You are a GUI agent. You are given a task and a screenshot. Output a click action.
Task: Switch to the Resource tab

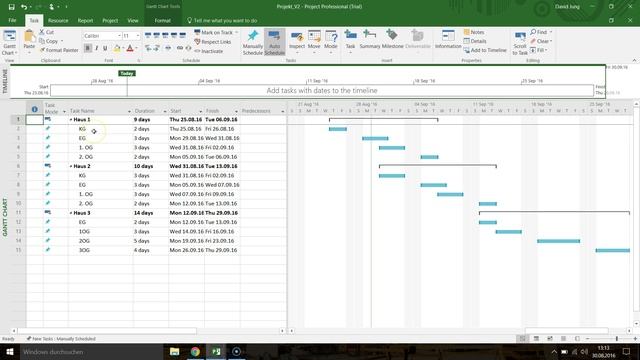[58, 20]
